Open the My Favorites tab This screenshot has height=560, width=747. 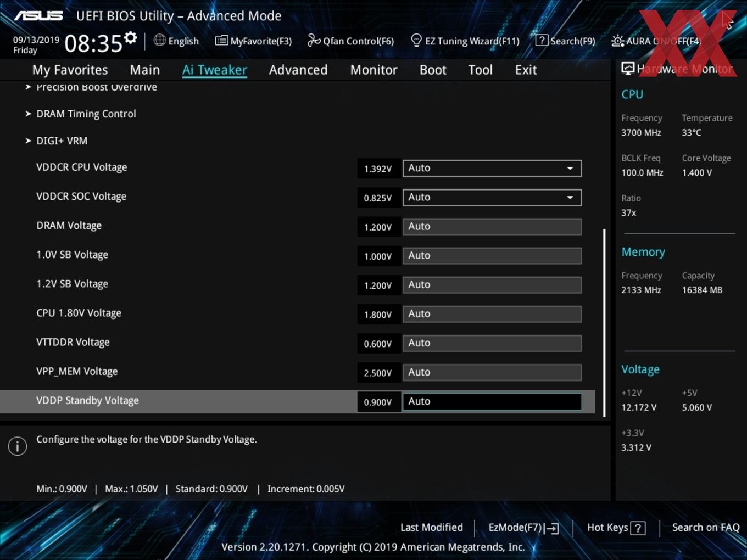70,70
